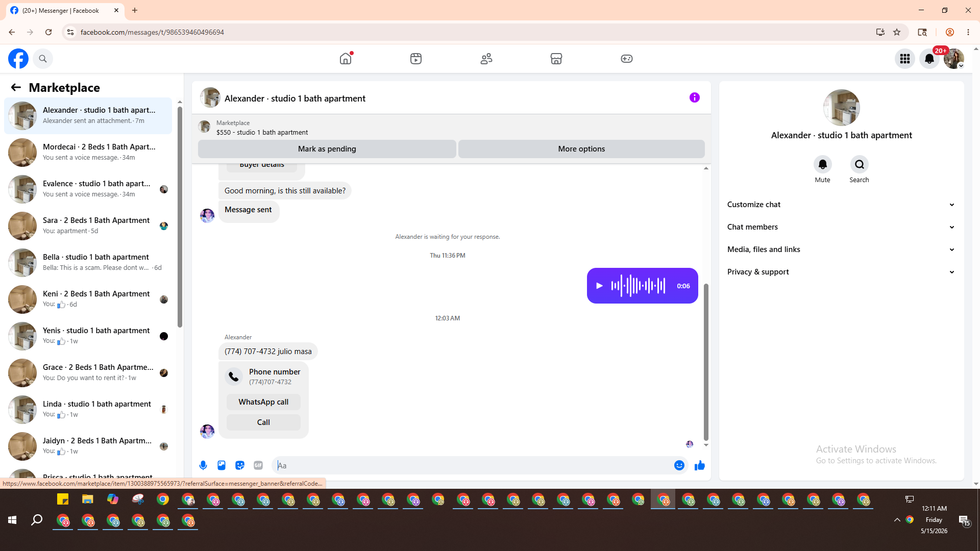Expand Media, files and links section
This screenshot has height=551, width=980.
pyautogui.click(x=841, y=249)
